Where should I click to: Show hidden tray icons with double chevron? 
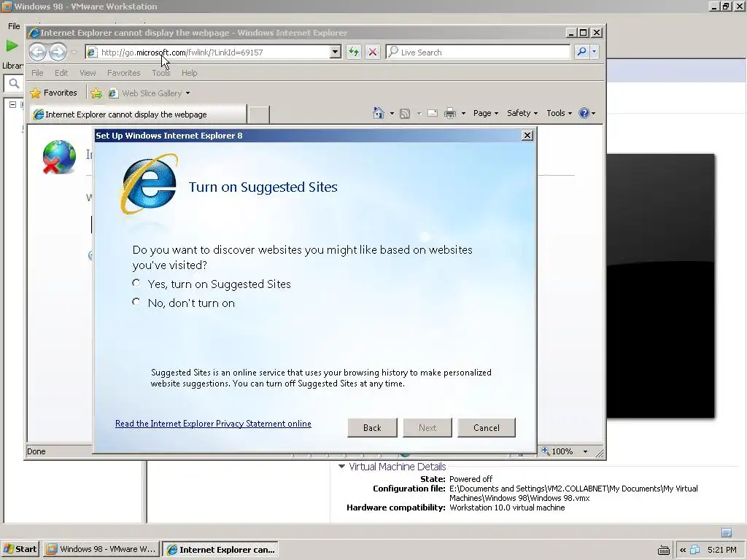pos(683,550)
